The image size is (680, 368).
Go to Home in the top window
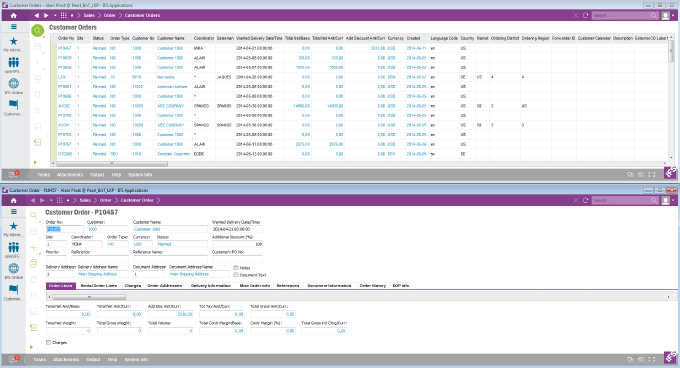click(13, 15)
